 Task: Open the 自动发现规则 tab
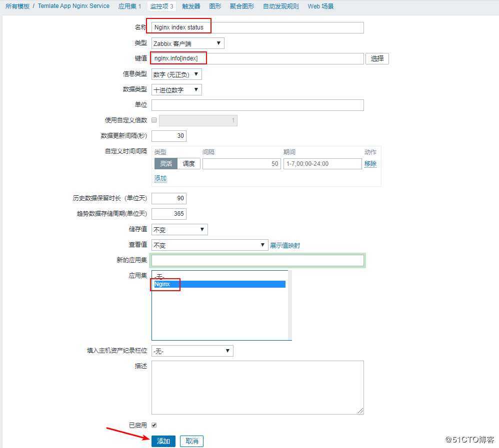point(280,6)
